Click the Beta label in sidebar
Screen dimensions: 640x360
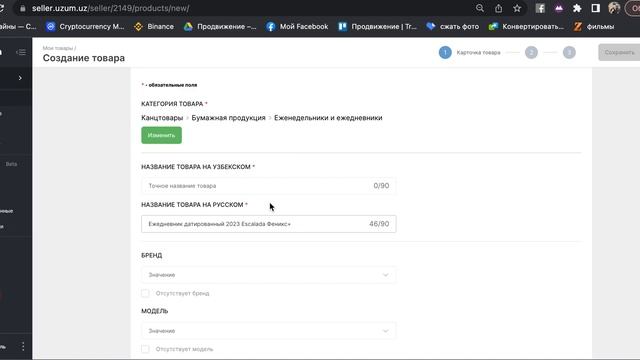(11, 164)
